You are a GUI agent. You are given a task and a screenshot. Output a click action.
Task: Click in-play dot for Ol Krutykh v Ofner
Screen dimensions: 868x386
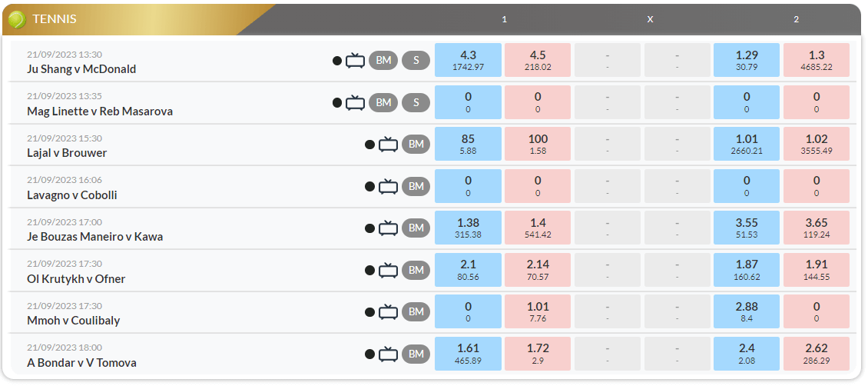point(369,271)
